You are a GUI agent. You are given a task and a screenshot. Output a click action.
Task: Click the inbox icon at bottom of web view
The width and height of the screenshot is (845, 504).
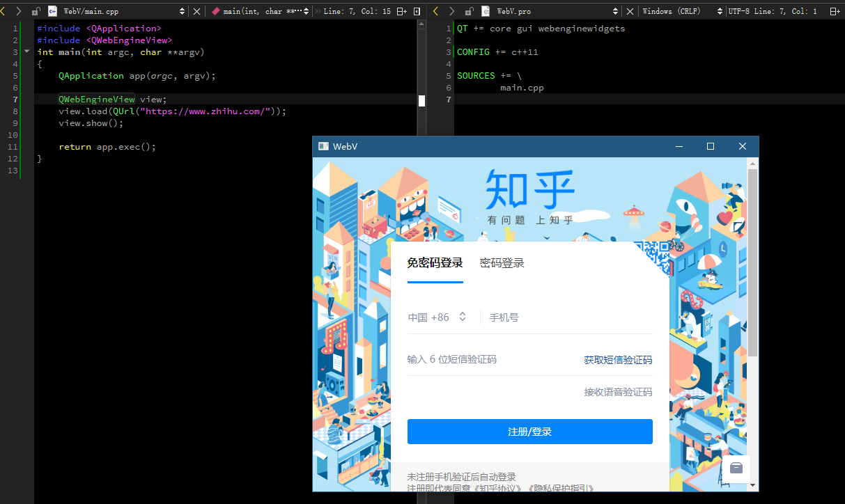tap(736, 469)
